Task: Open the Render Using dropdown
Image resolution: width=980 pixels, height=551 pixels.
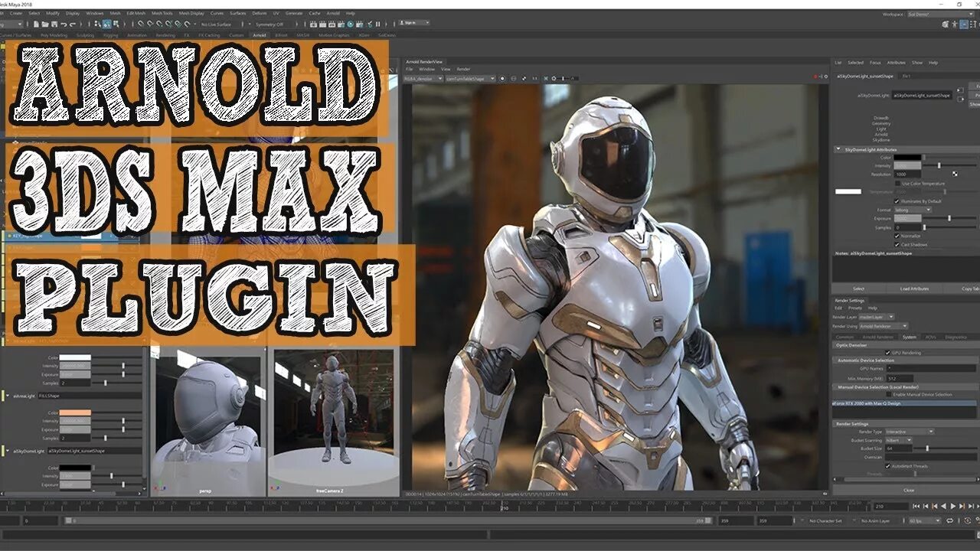Action: click(884, 327)
